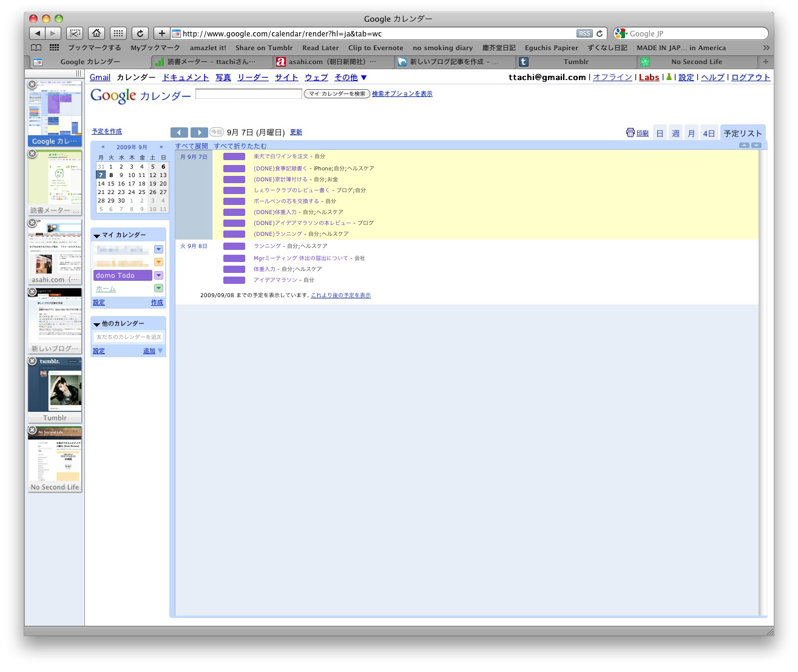The image size is (798, 672).
Task: Click the green Labs flask icon
Action: click(x=669, y=77)
